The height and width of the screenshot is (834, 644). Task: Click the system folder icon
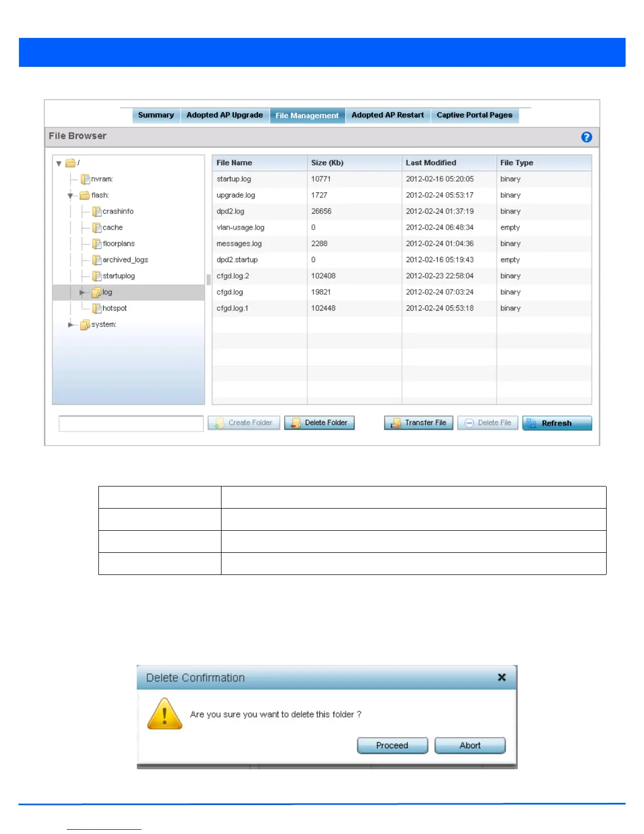pos(85,325)
